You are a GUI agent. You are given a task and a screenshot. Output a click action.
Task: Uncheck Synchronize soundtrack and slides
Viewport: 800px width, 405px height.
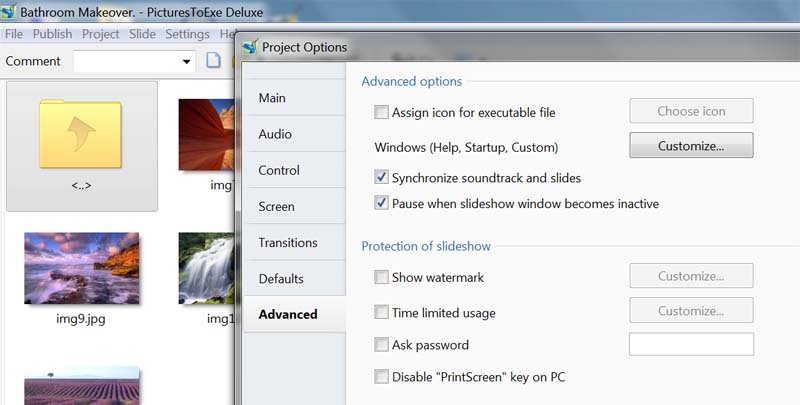[381, 178]
